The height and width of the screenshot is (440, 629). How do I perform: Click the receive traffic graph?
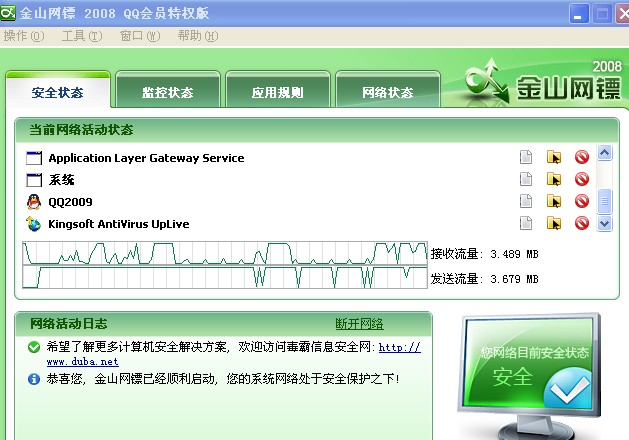click(225, 253)
